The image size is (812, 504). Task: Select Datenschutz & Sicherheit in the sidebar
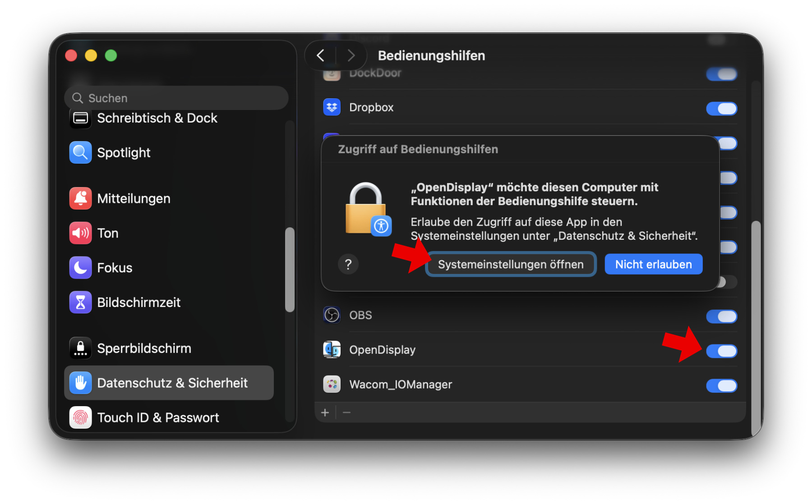(x=169, y=383)
